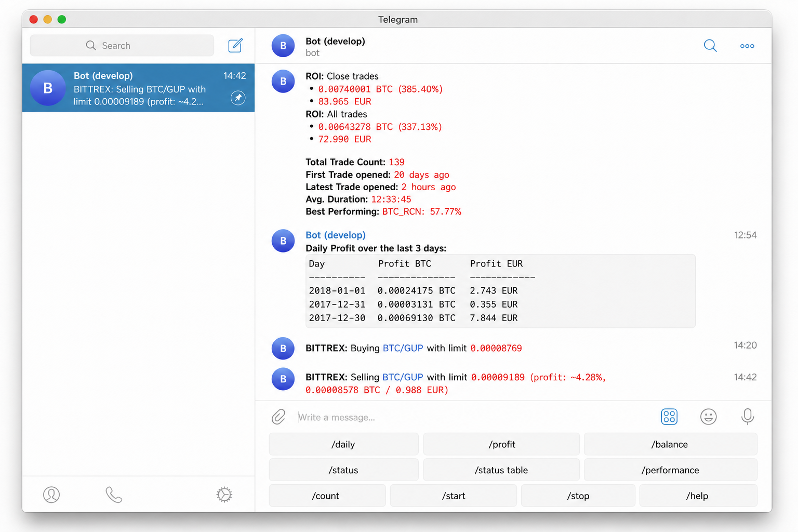Select the Bot (develop) chat in the sidebar
This screenshot has height=532, width=798.
pyautogui.click(x=138, y=88)
